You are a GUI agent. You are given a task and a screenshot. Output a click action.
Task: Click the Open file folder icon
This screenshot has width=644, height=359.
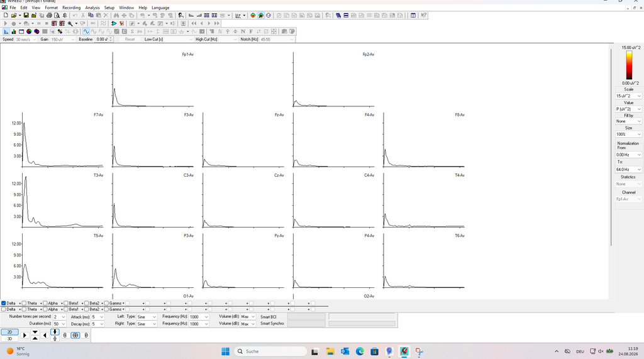14,15
